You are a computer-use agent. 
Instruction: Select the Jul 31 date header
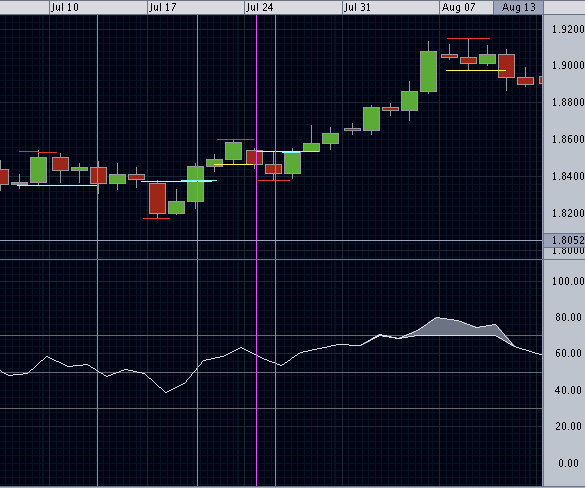point(357,7)
